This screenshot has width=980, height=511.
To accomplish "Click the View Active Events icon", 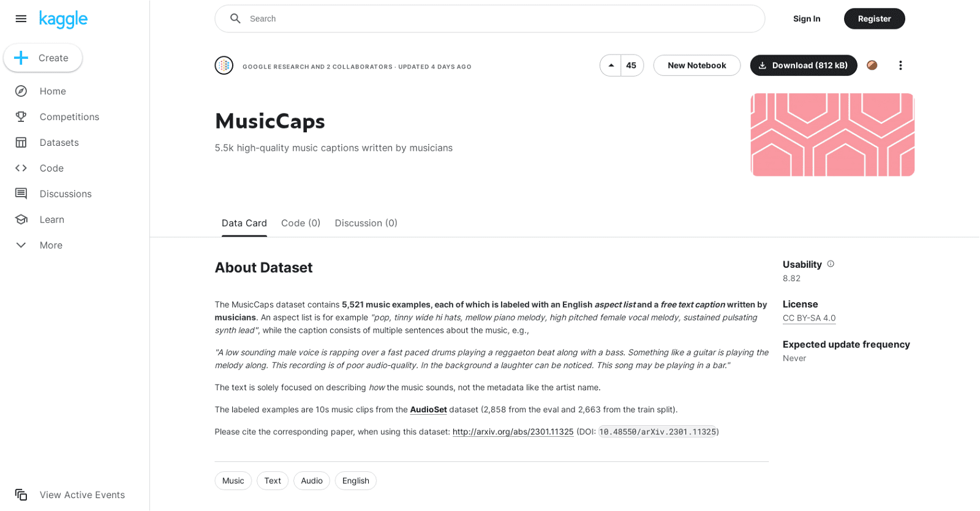I will coord(21,494).
